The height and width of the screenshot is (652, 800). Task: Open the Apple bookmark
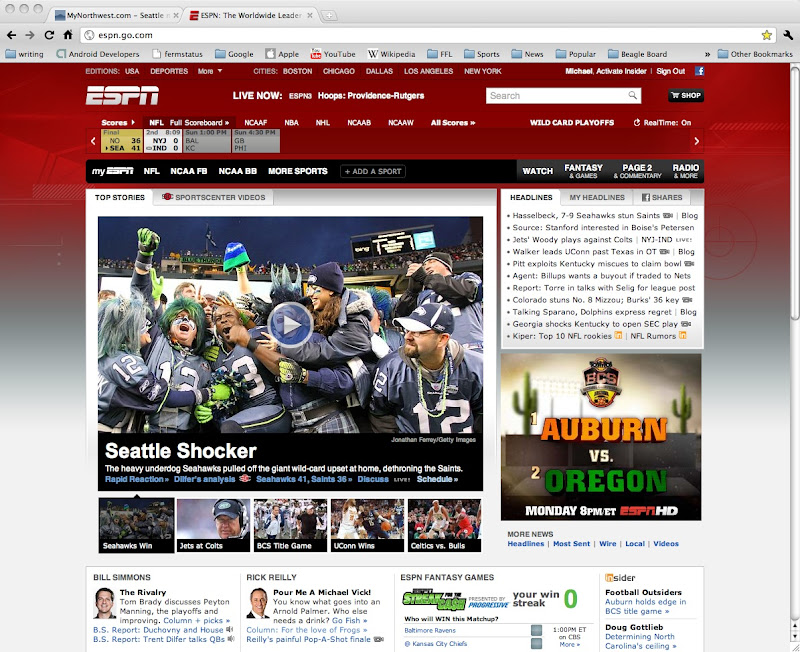[282, 54]
